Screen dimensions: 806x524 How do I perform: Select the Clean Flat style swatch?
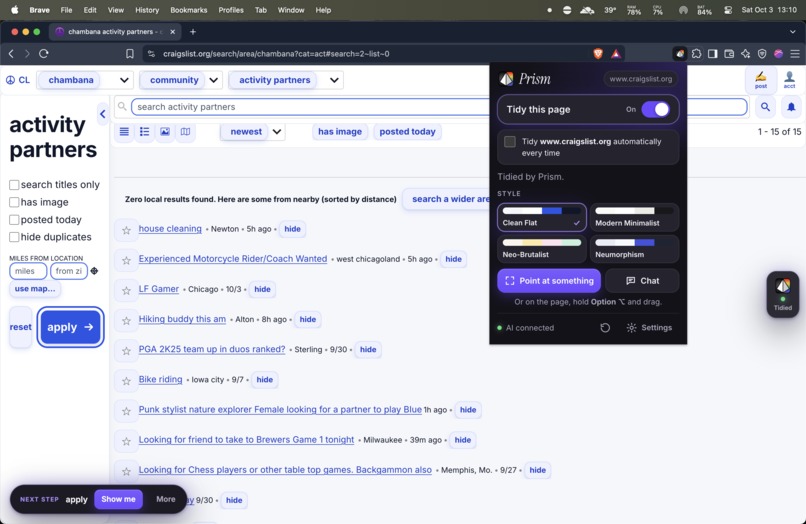coord(541,217)
